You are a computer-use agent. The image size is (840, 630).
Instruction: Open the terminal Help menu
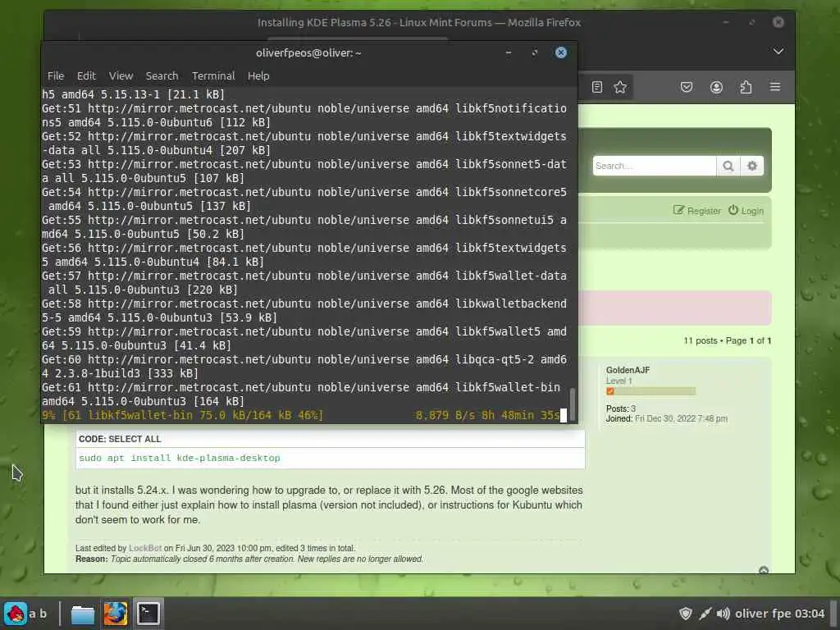click(258, 76)
